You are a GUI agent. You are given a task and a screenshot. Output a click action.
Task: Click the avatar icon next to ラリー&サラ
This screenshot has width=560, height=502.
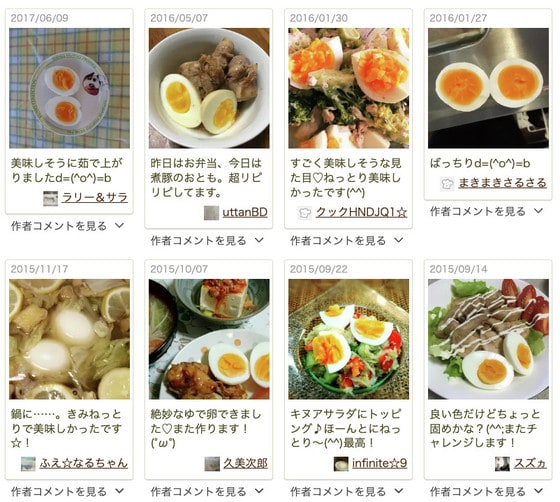pos(50,198)
